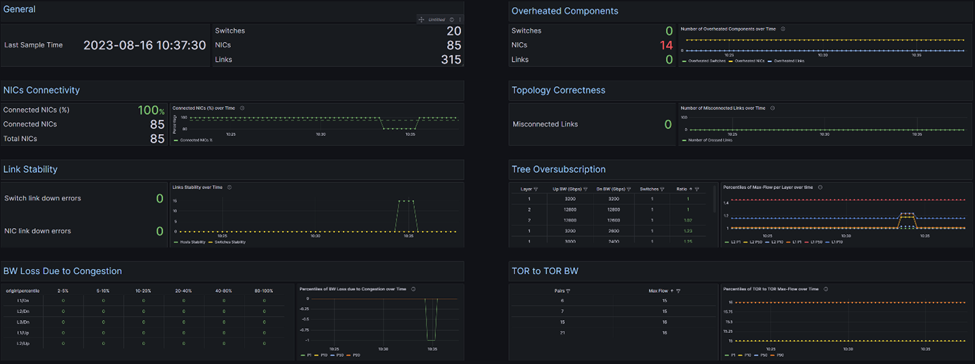Viewport: 975px width, 364px height.
Task: Collapse the NICs Connectivity row
Action: point(41,90)
